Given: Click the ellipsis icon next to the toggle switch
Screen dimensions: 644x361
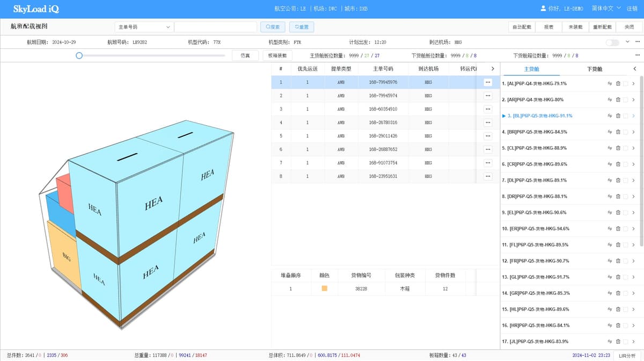Looking at the screenshot, I should pyautogui.click(x=638, y=41).
